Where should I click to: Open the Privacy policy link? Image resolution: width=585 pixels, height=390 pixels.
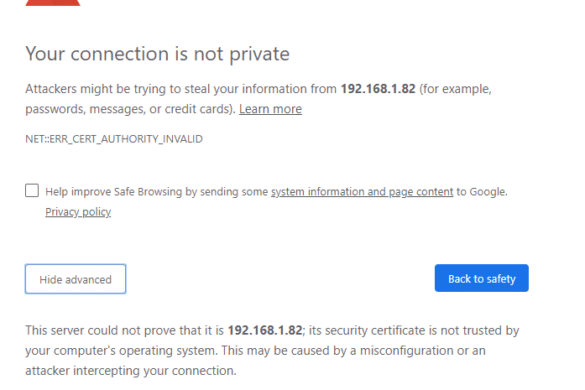point(78,212)
